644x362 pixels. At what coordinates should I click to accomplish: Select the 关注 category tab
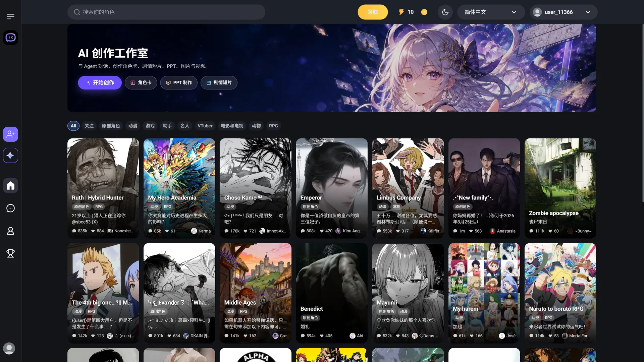pos(89,126)
